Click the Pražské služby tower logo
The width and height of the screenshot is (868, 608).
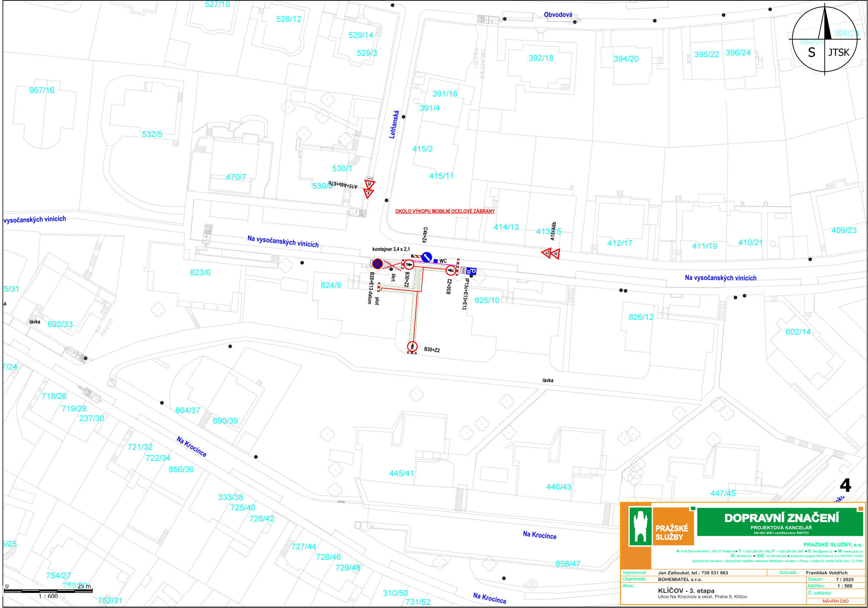coord(640,527)
